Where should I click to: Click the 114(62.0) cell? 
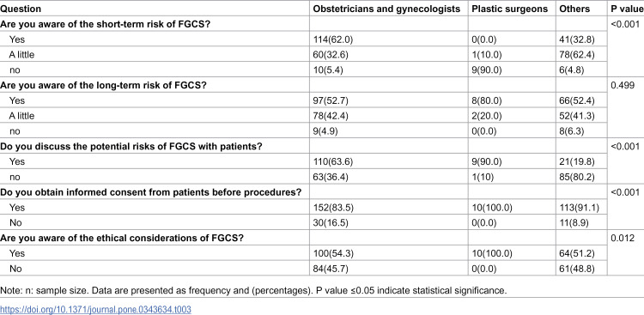[333, 39]
